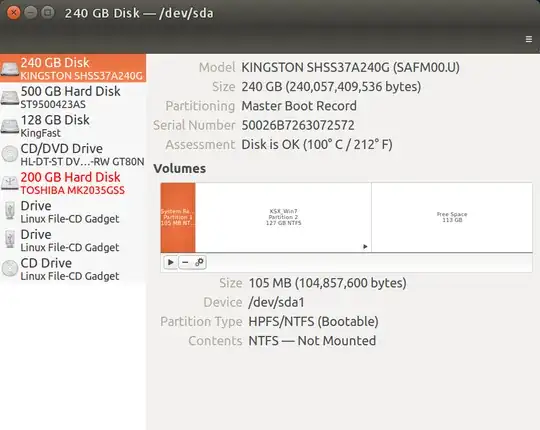Select the 500 GB Hard Disk ST9500423AS
This screenshot has width=540, height=430.
73,97
